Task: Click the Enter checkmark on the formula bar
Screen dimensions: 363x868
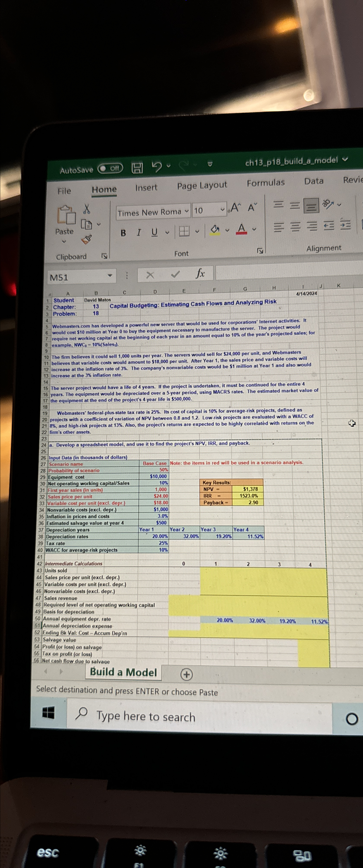Action: [x=176, y=275]
